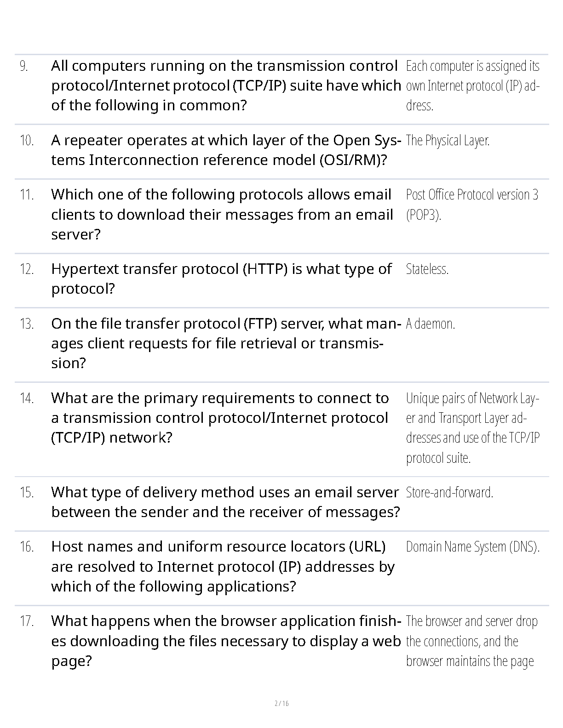Click the question about primary TCP/IP network requirements

[220, 417]
